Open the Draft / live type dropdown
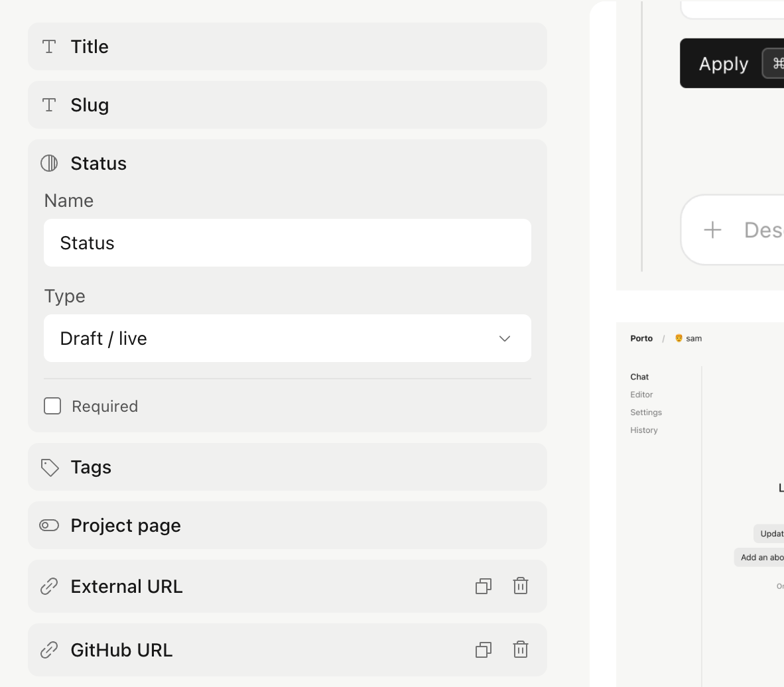The width and height of the screenshot is (784, 687). click(x=287, y=338)
